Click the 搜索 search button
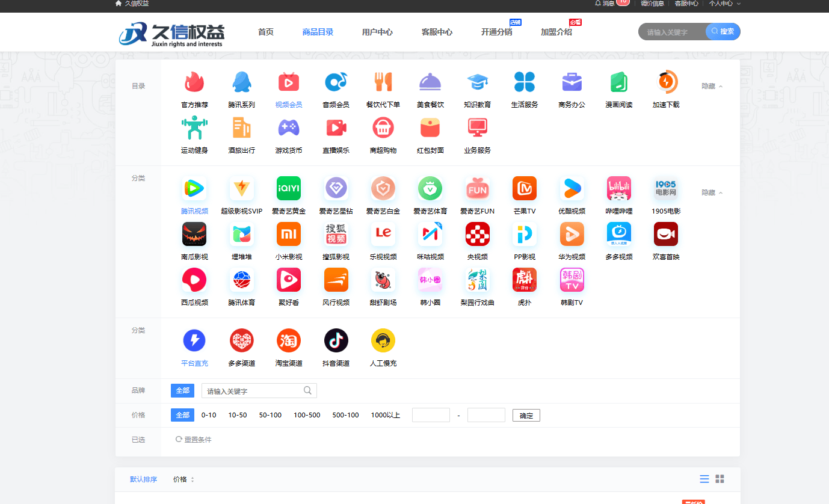 (x=723, y=32)
